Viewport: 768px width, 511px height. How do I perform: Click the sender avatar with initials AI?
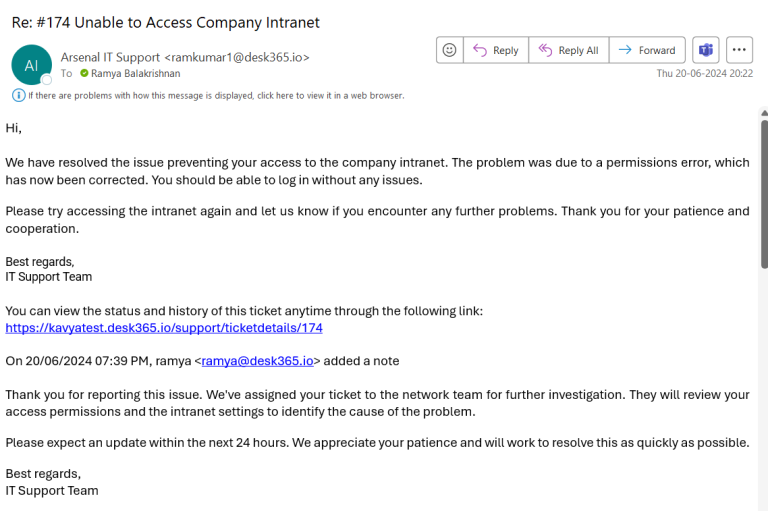[x=30, y=64]
